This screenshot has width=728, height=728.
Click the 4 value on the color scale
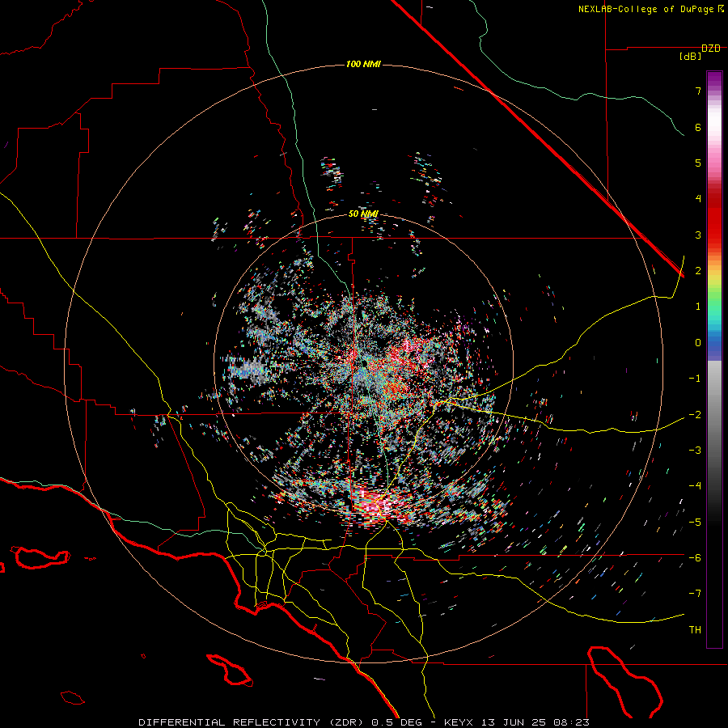698,199
